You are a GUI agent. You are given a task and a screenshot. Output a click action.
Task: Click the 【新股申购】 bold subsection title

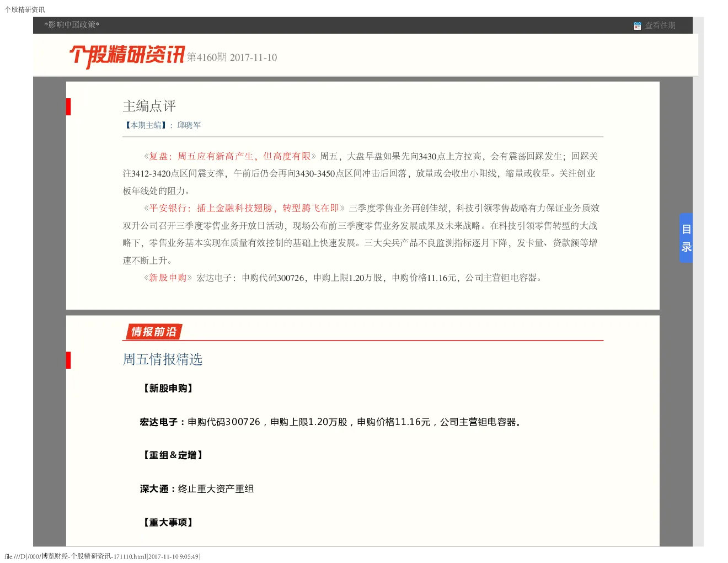(168, 389)
